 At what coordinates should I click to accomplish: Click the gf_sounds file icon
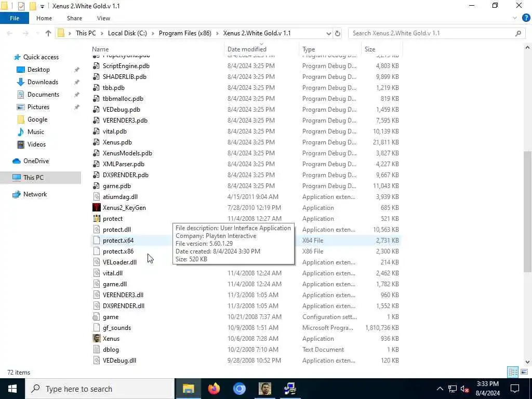point(97,327)
